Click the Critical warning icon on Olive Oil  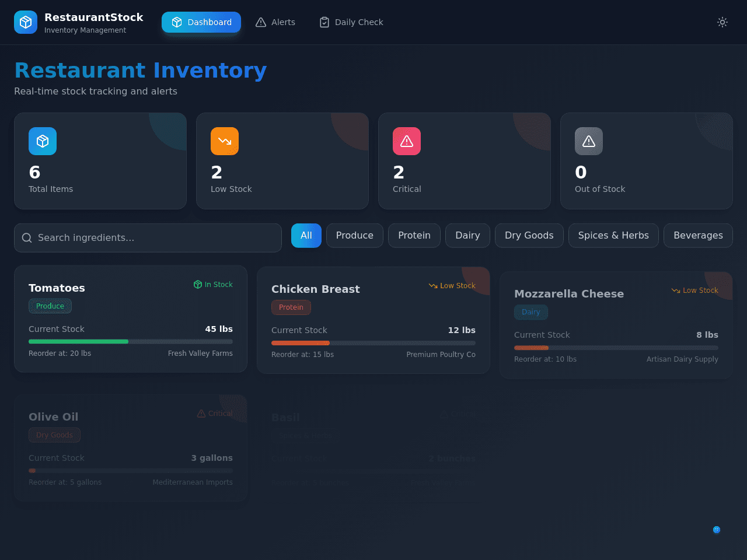pos(201,414)
